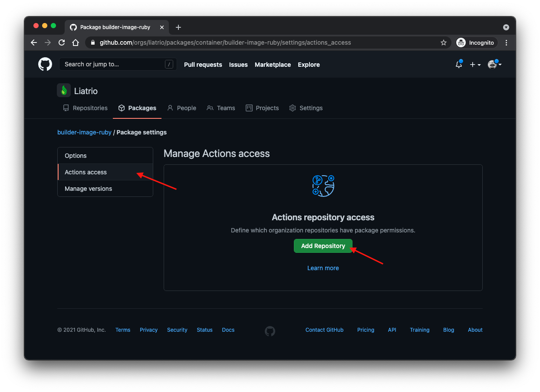Click the slash shortcut hint in search
Viewport: 540px width, 392px height.
point(169,64)
